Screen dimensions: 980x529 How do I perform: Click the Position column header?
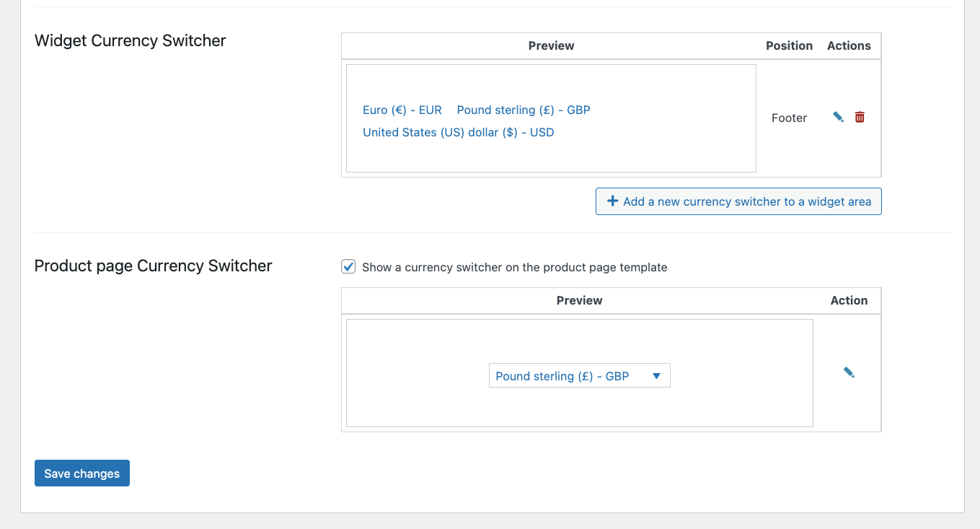(x=789, y=45)
